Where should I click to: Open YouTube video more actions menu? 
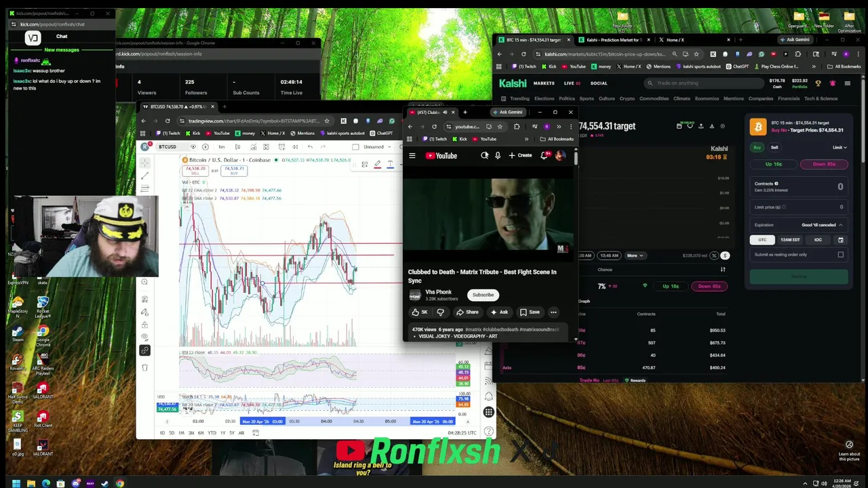point(553,312)
